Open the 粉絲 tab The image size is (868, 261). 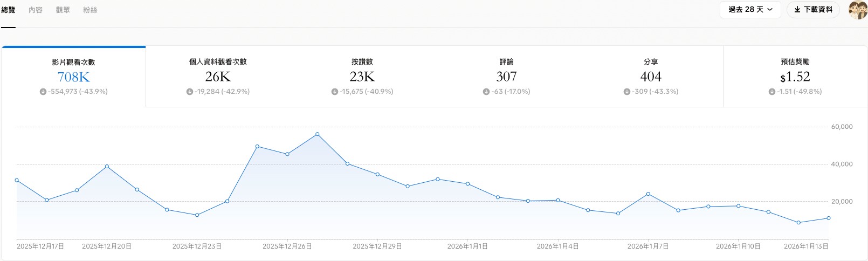click(90, 10)
